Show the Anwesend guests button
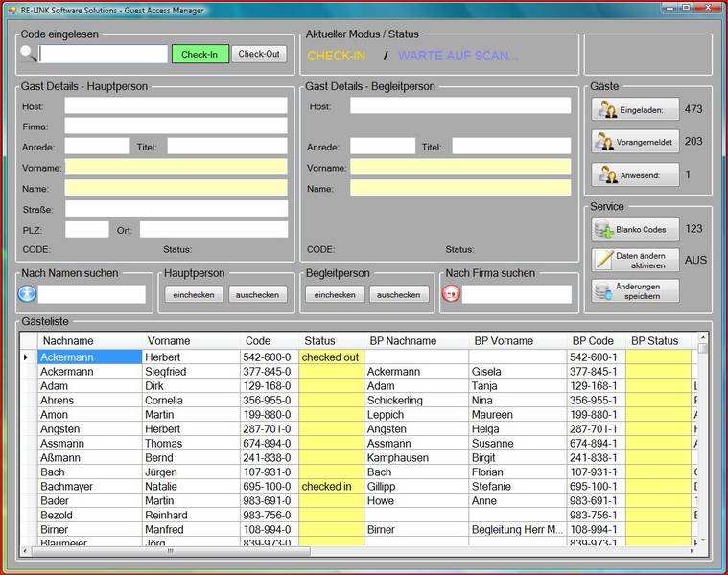Screen dimensions: 728x575 (635, 174)
